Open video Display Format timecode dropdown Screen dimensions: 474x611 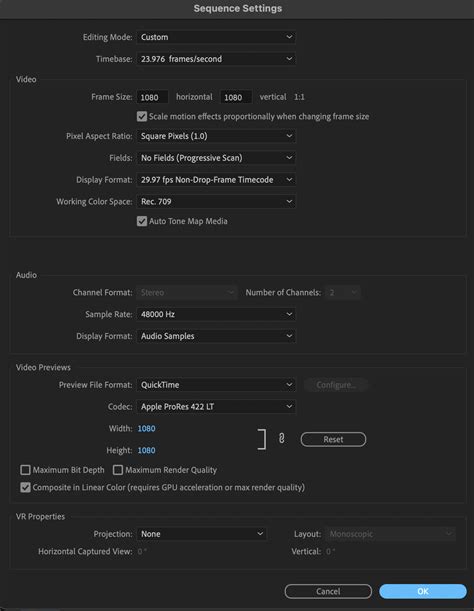point(216,180)
